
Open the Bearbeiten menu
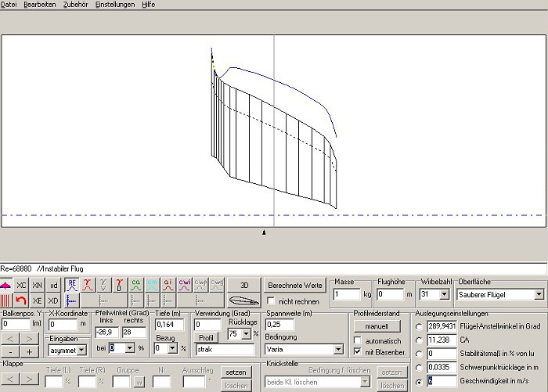39,5
